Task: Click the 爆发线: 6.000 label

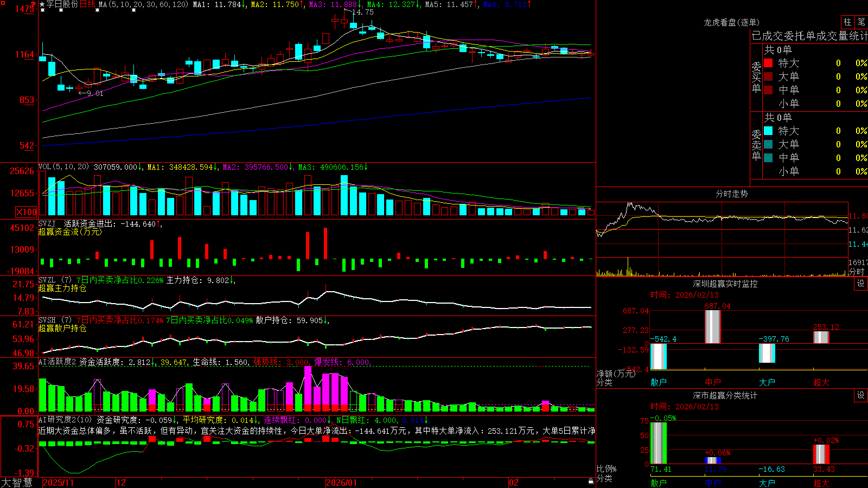Action: [343, 362]
